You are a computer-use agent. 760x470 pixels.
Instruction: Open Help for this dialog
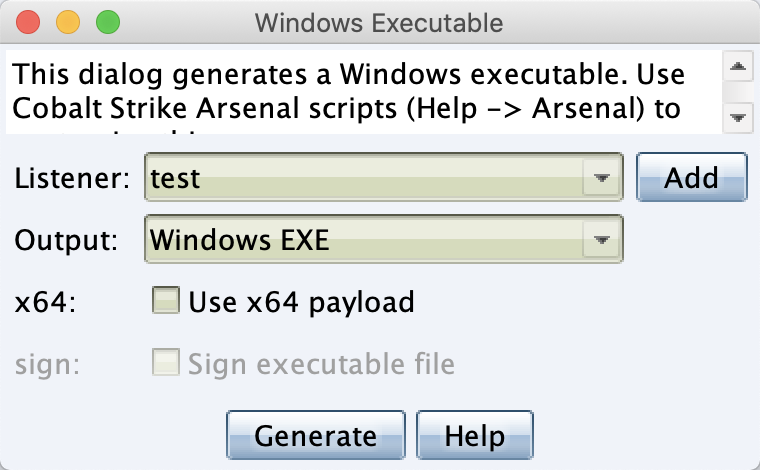tap(474, 437)
